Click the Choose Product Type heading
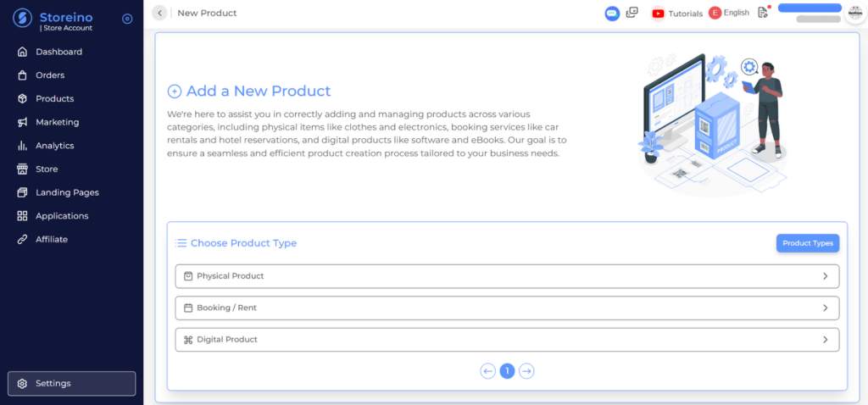 click(243, 243)
